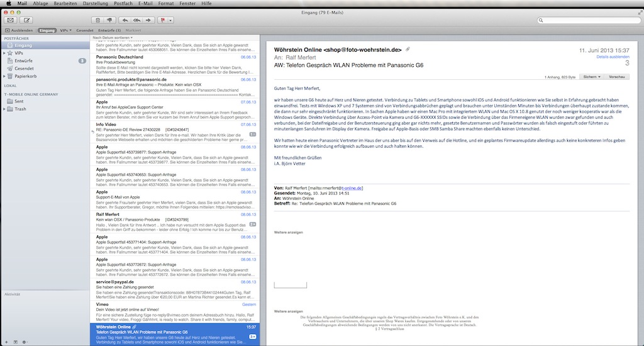The width and height of the screenshot is (644, 346).
Task: Open Apple Supportfall 453740653 email
Action: (x=175, y=177)
